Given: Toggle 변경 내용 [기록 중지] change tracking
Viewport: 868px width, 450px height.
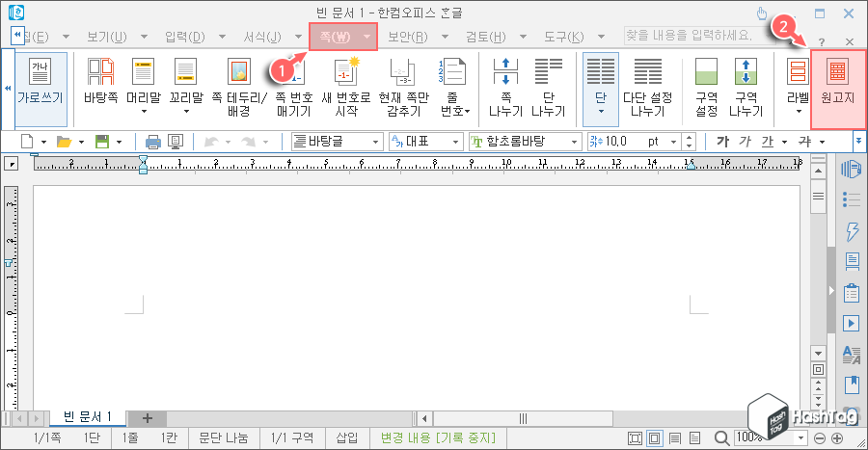Looking at the screenshot, I should point(438,437).
